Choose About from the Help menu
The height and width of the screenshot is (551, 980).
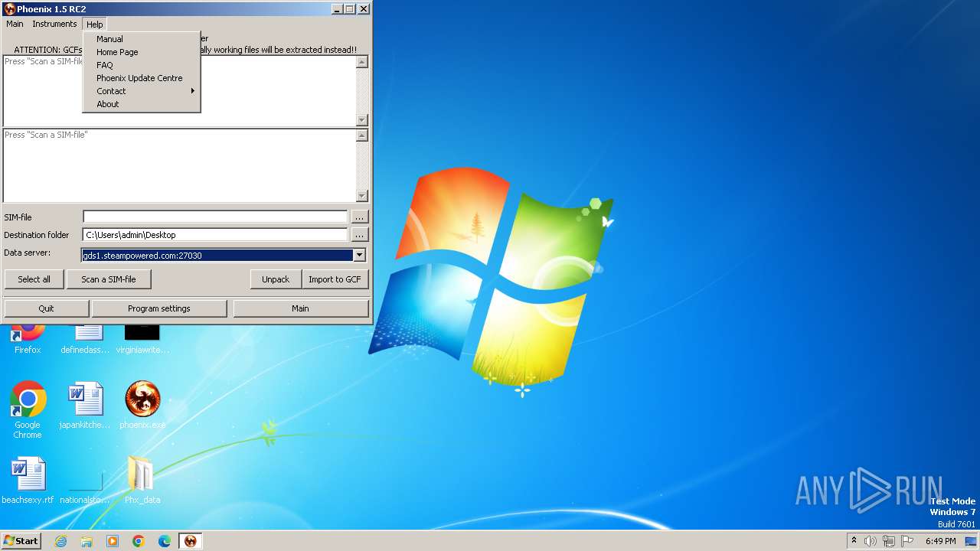(x=141, y=104)
